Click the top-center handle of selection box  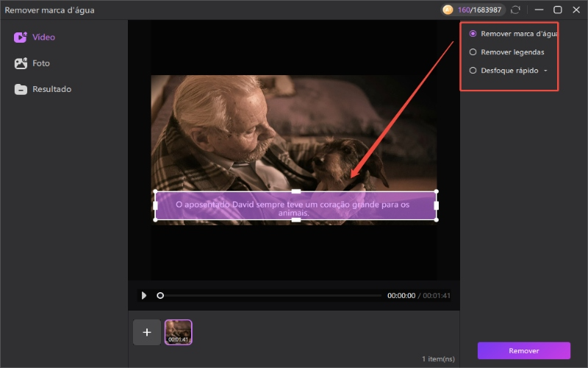point(295,191)
